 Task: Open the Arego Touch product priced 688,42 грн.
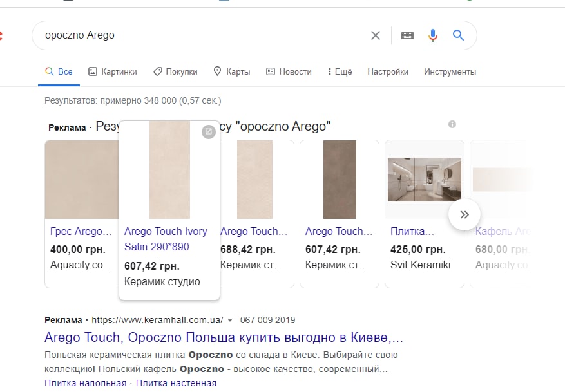click(254, 231)
